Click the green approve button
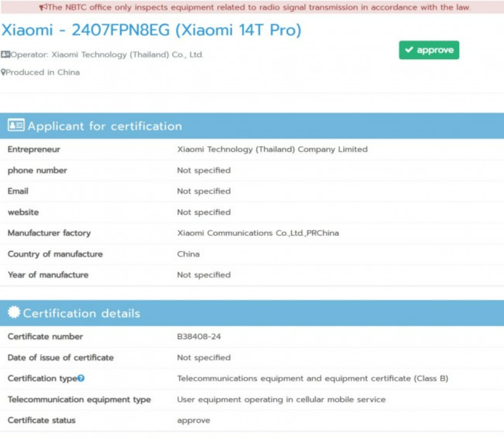504x438 pixels. pyautogui.click(x=429, y=50)
